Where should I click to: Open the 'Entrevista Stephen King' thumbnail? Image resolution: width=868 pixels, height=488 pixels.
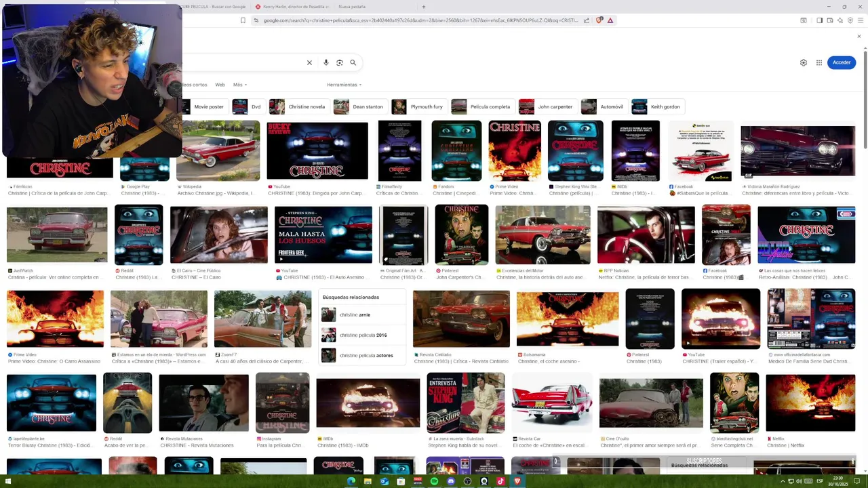tap(466, 403)
